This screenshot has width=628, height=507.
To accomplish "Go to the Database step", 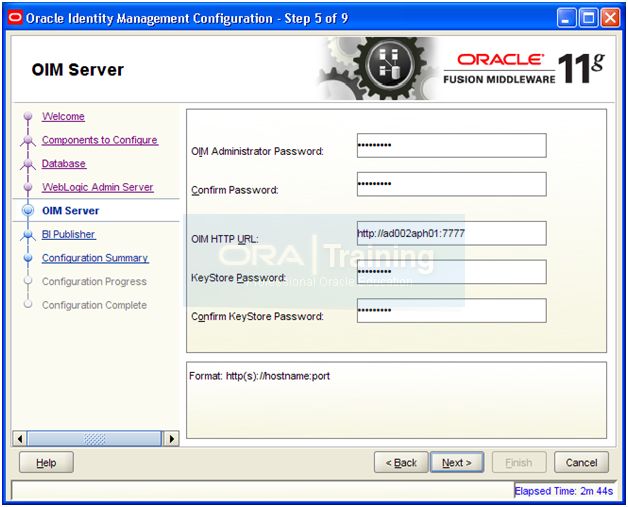I will (x=64, y=163).
